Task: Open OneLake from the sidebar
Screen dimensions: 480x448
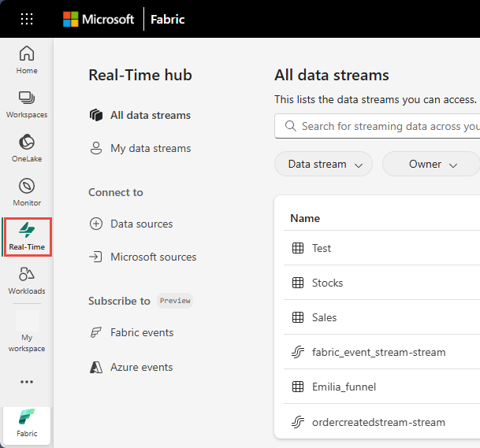Action: point(27,148)
